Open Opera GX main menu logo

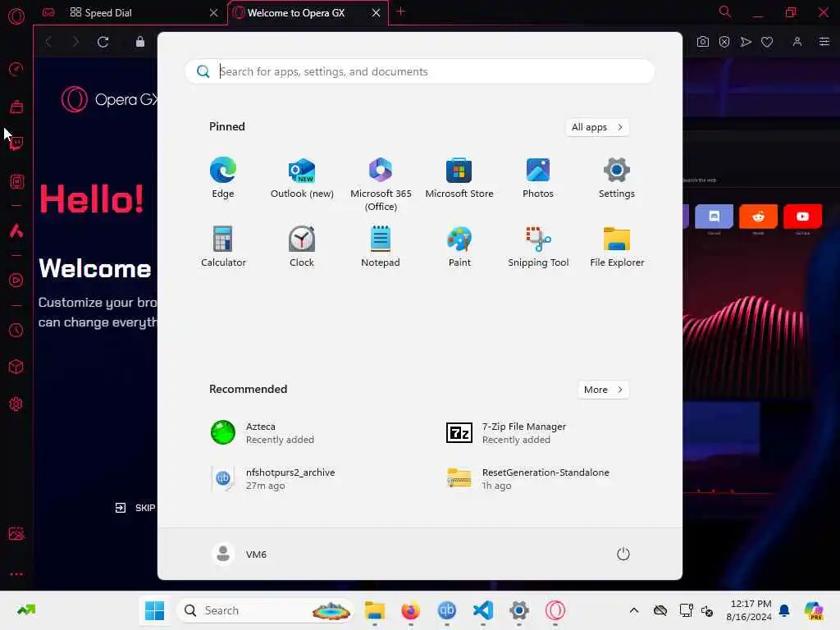click(16, 16)
